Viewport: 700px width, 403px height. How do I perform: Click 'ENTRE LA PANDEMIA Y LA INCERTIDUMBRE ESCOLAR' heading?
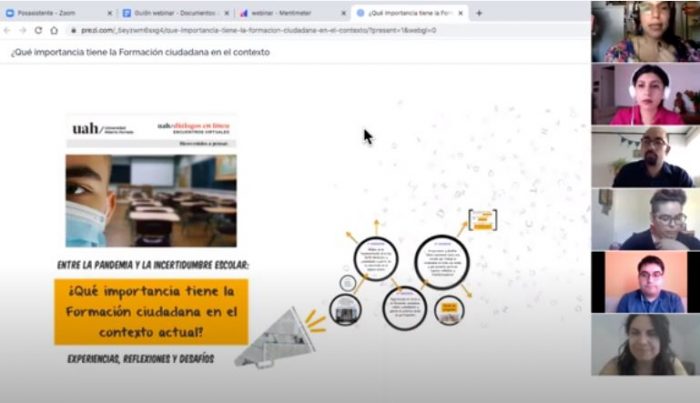click(x=153, y=265)
